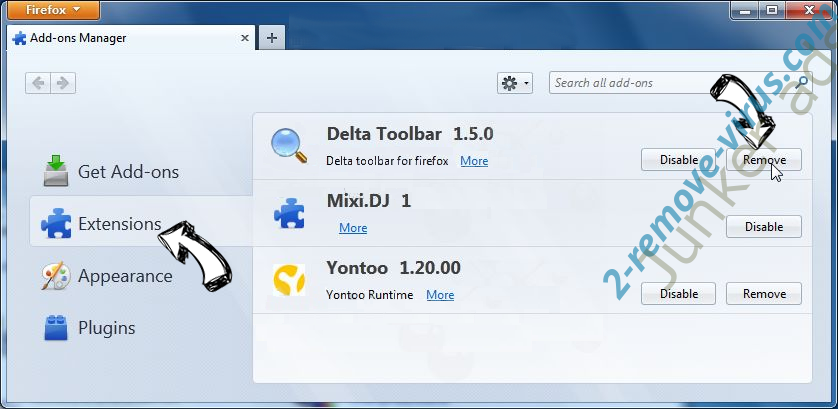This screenshot has height=409, width=838.
Task: Click the Yontoo yellow extension icon
Action: click(x=289, y=281)
